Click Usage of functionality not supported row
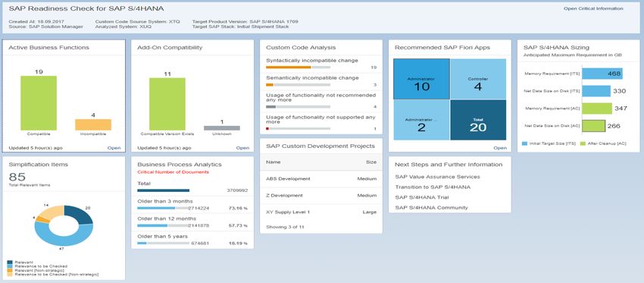 point(321,123)
